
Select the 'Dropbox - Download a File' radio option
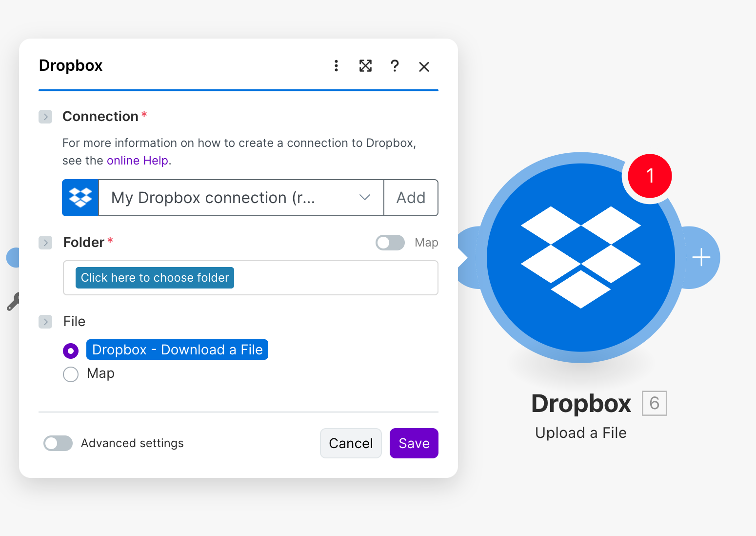(71, 350)
